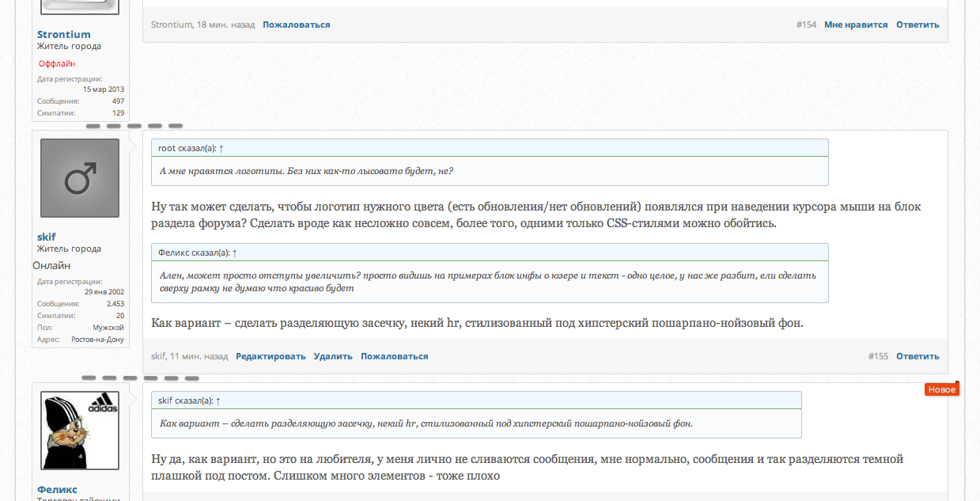Click the arrow next to 'Феликс сказал(а)'

click(235, 252)
